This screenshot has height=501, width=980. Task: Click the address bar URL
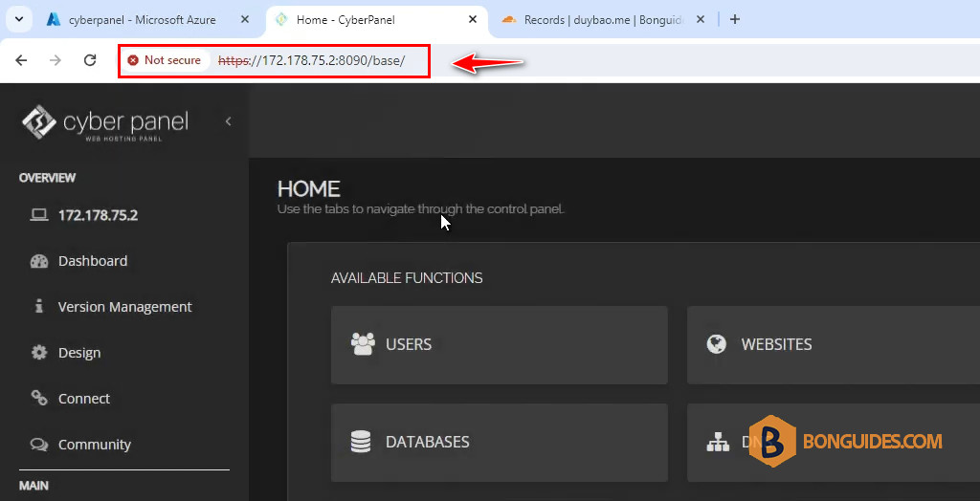click(x=312, y=60)
